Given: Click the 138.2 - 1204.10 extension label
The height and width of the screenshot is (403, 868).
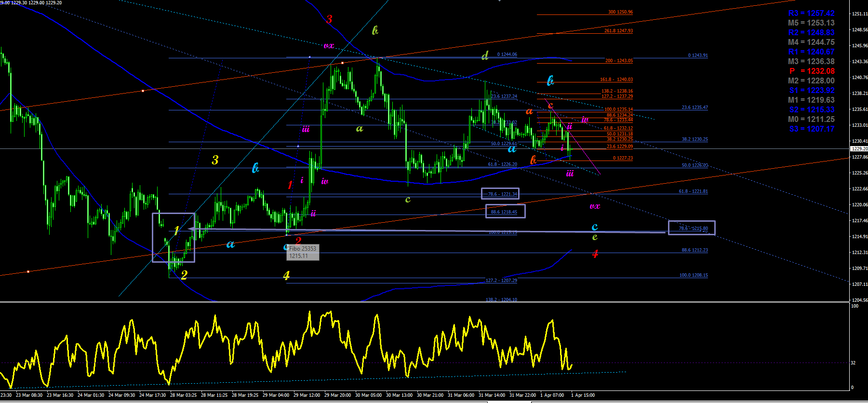Looking at the screenshot, I should coord(501,300).
